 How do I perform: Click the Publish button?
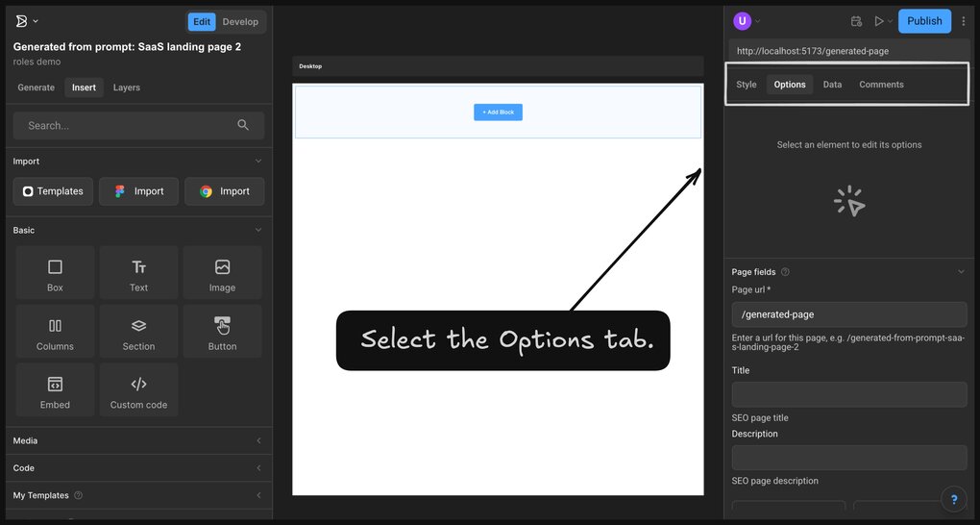click(x=924, y=21)
